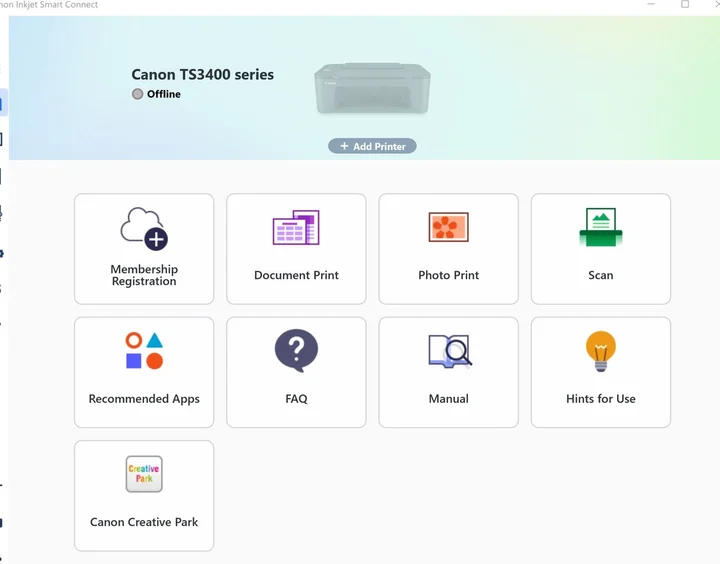Click the Membership Registration cloud icon
Image resolution: width=720 pixels, height=564 pixels.
pyautogui.click(x=144, y=229)
